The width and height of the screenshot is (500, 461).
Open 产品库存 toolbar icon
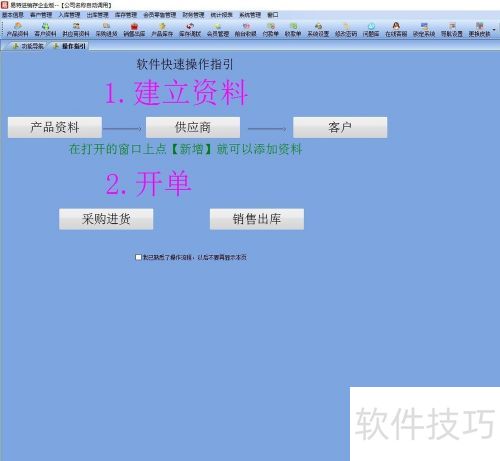pyautogui.click(x=162, y=29)
